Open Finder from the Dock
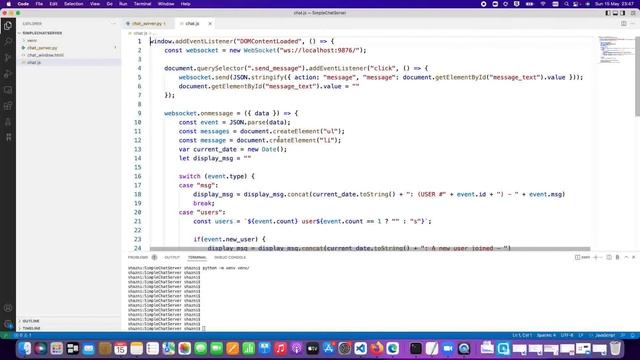This screenshot has height=360, width=640. point(25,348)
